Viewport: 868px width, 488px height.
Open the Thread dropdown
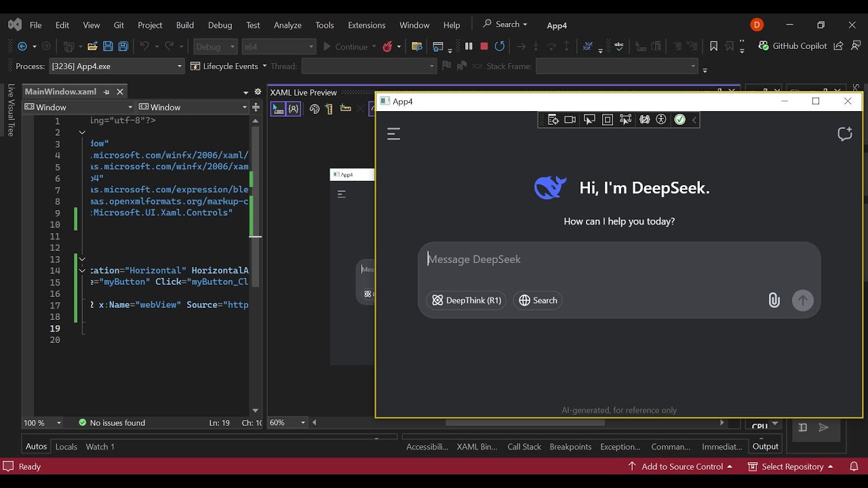tap(369, 66)
